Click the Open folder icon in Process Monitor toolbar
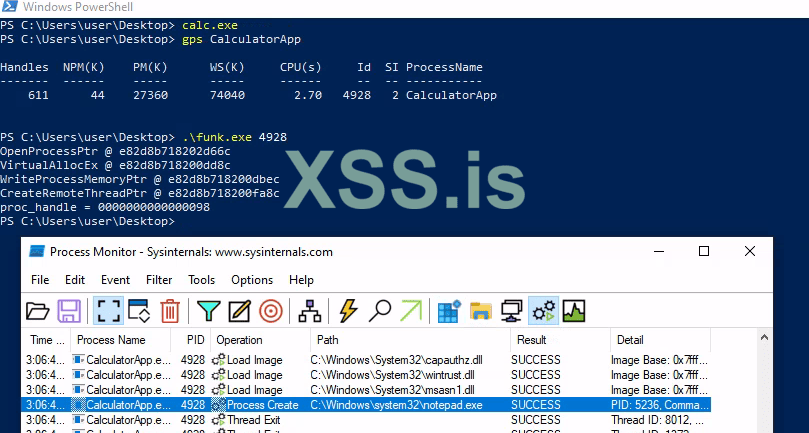 click(x=38, y=311)
